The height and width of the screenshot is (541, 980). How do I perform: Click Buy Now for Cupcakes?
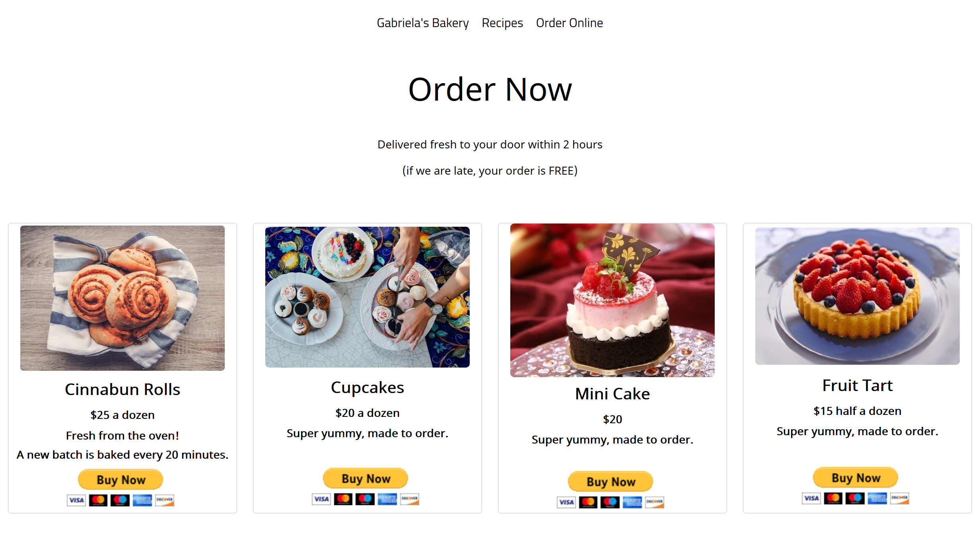[x=366, y=478]
